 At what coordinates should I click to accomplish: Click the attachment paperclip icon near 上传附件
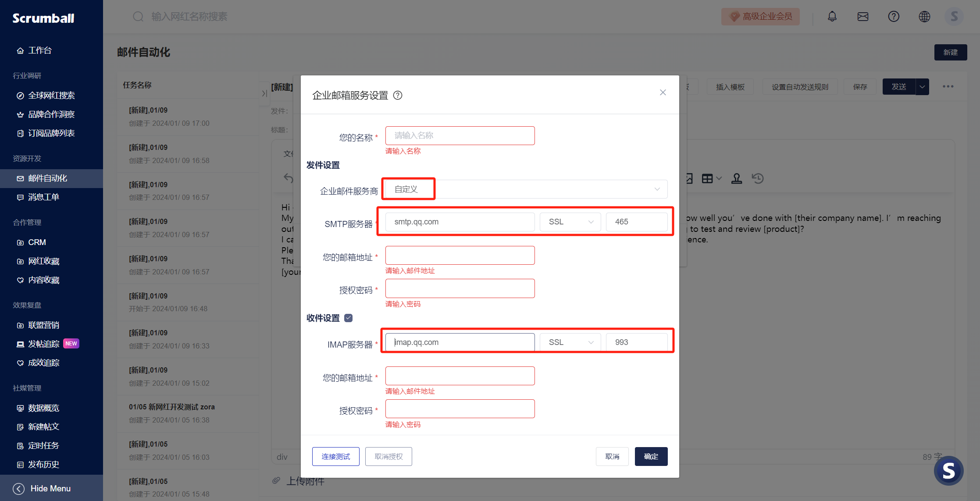coord(276,480)
